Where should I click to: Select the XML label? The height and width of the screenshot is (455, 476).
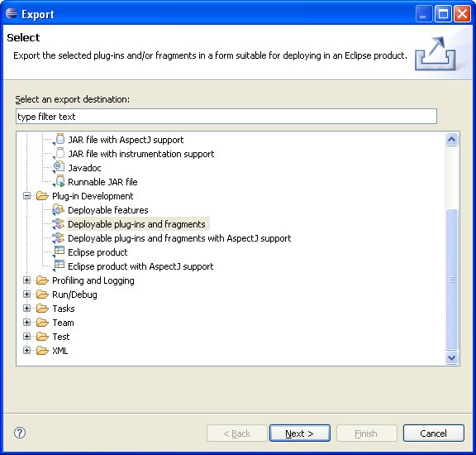coord(59,351)
